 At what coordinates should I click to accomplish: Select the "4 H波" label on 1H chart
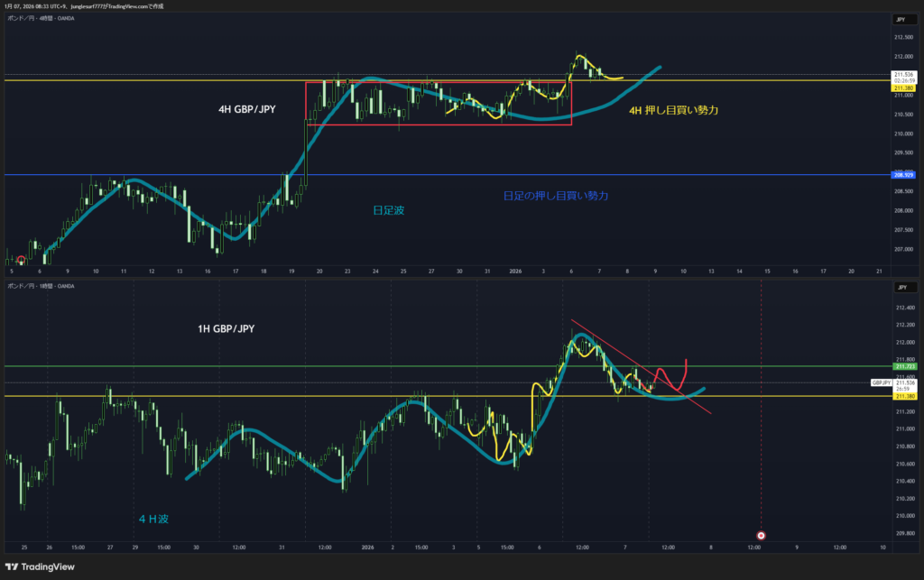point(155,519)
